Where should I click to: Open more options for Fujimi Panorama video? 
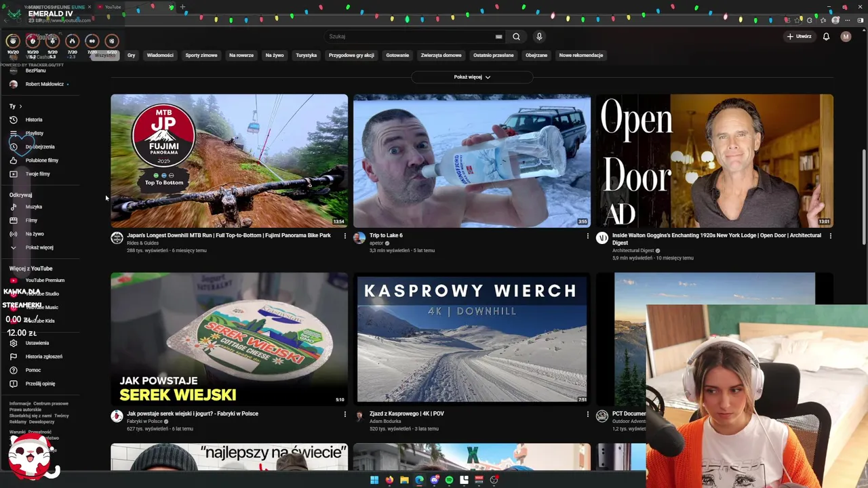[x=344, y=236]
